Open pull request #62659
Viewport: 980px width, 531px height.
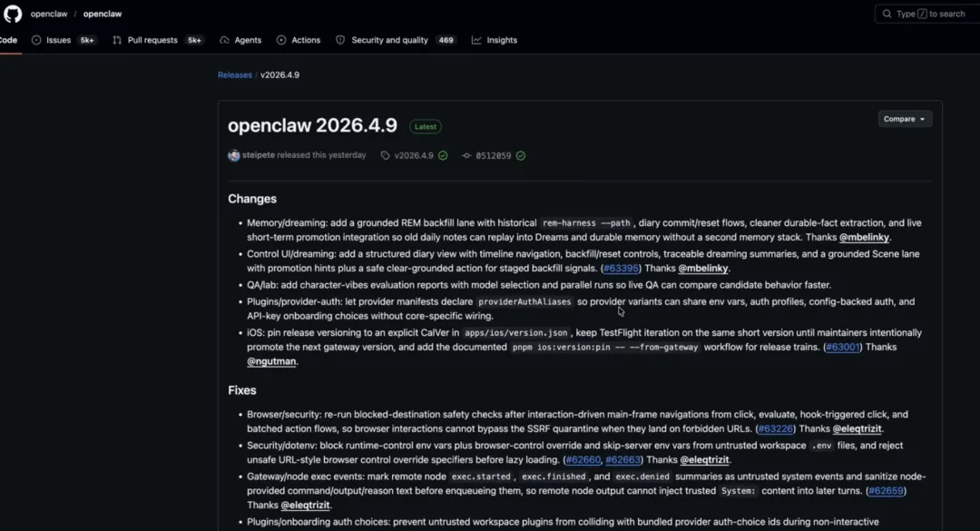coord(887,491)
